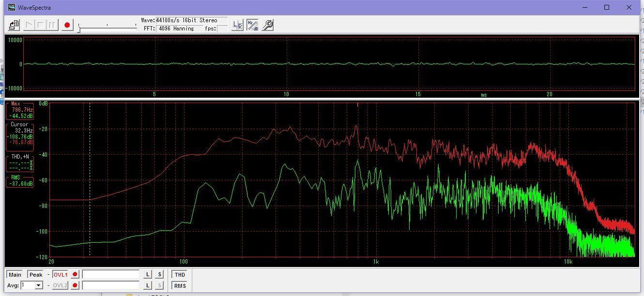Switch the L/R channel display icon

237,25
